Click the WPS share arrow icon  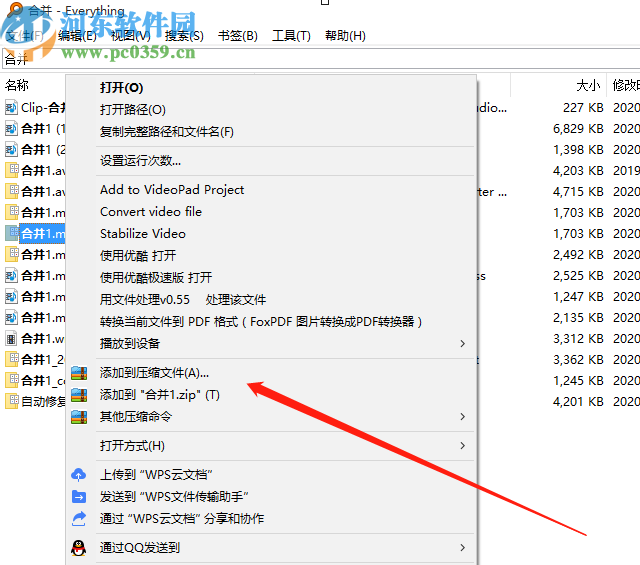[79, 518]
